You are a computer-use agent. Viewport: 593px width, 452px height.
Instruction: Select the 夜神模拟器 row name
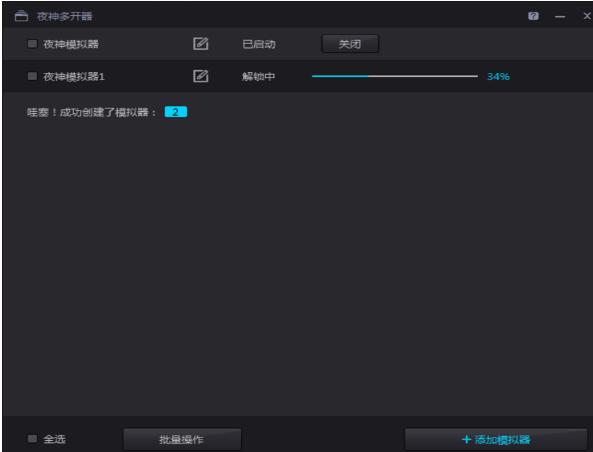(71, 44)
